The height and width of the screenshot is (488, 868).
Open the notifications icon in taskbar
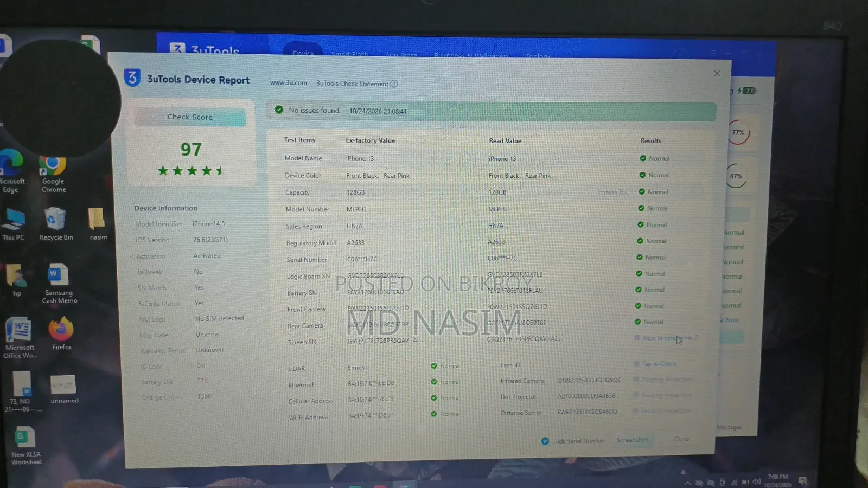tap(803, 480)
